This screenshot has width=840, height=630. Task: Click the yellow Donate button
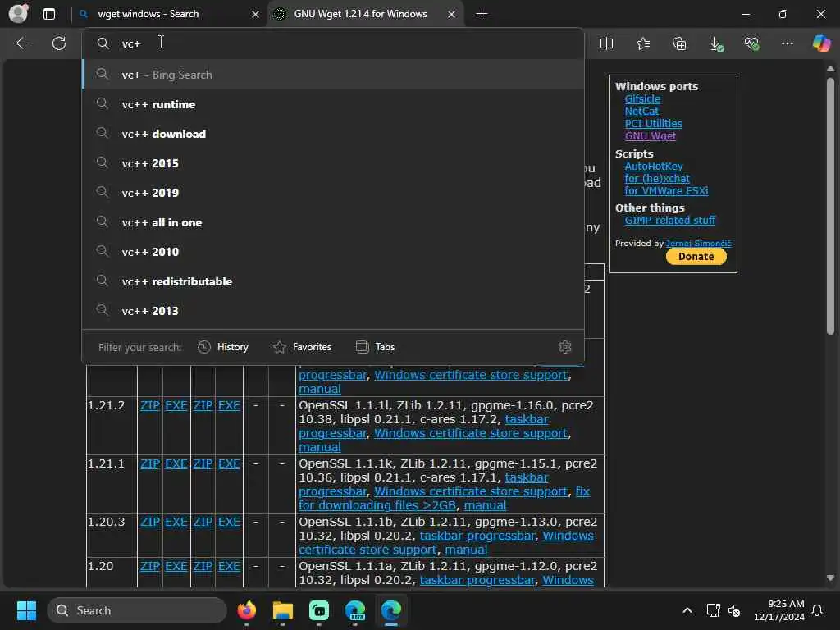(696, 257)
